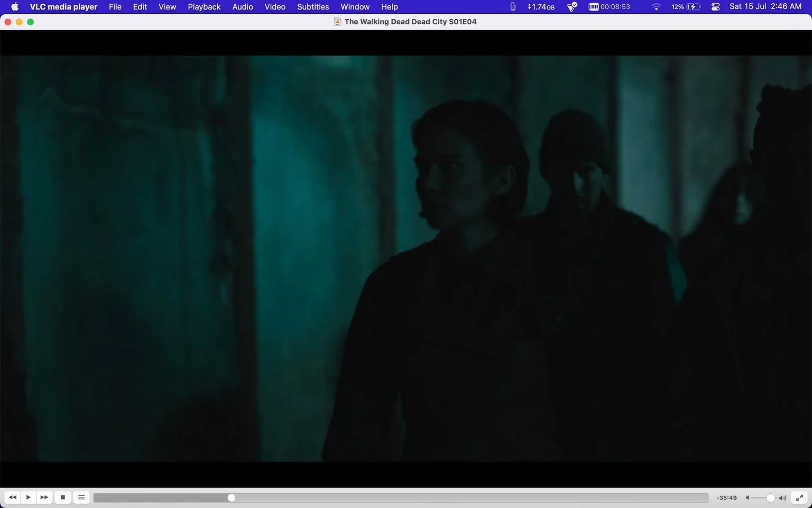The image size is (812, 508).
Task: Toggle the remaining time display -35:49
Action: (x=726, y=498)
